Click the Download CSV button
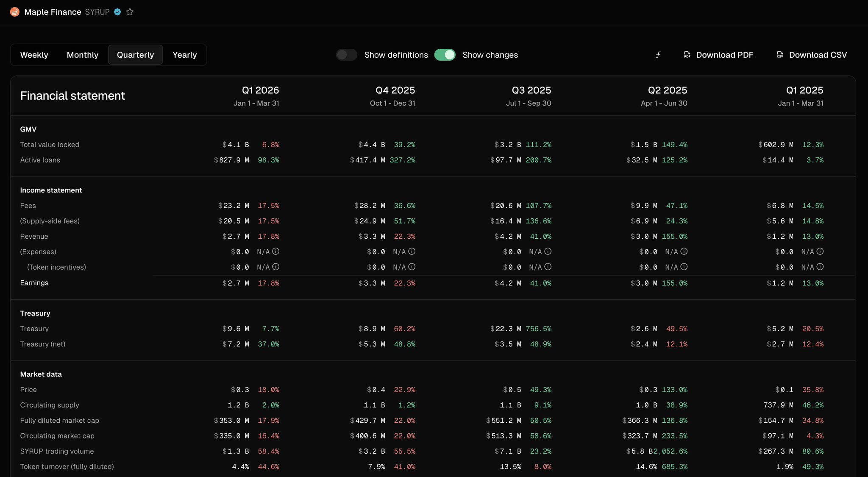The width and height of the screenshot is (868, 477). click(x=818, y=55)
